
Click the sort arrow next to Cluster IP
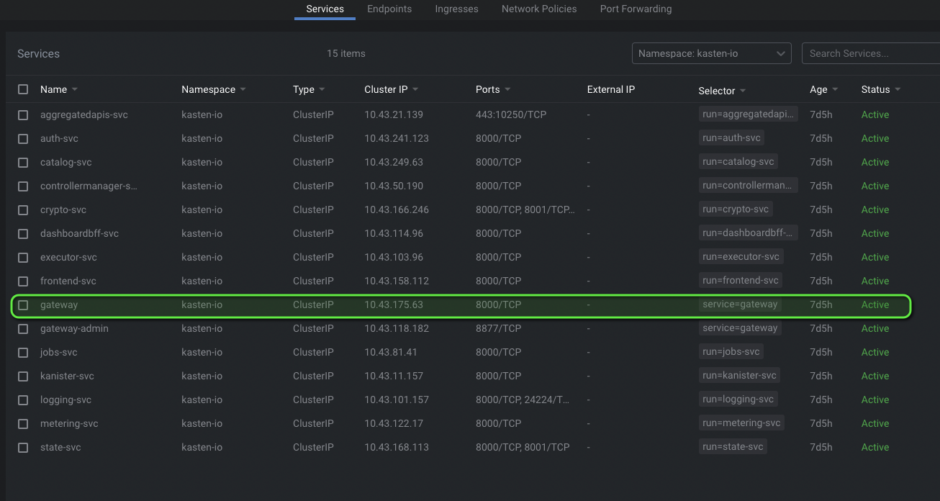point(415,90)
